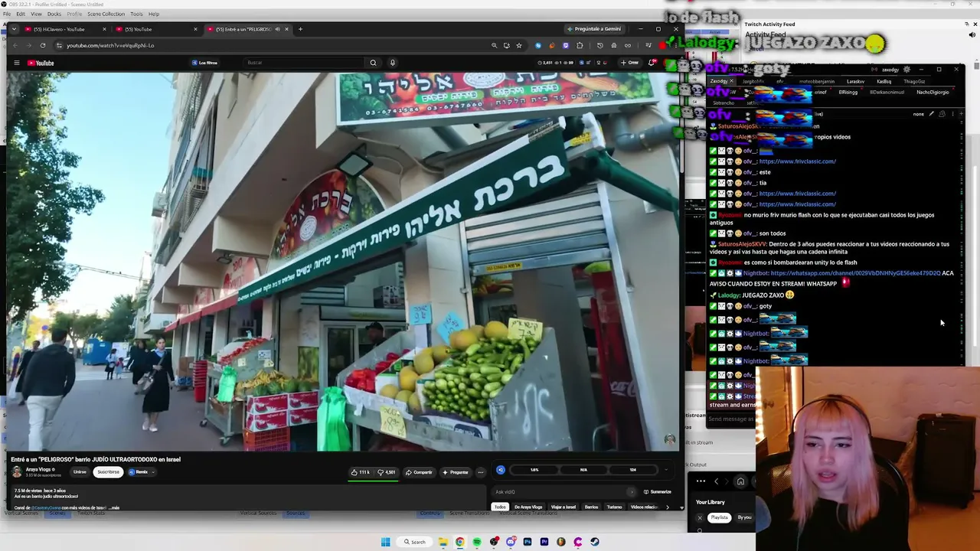Click the Preguntar button
The image size is (980, 551).
(456, 472)
